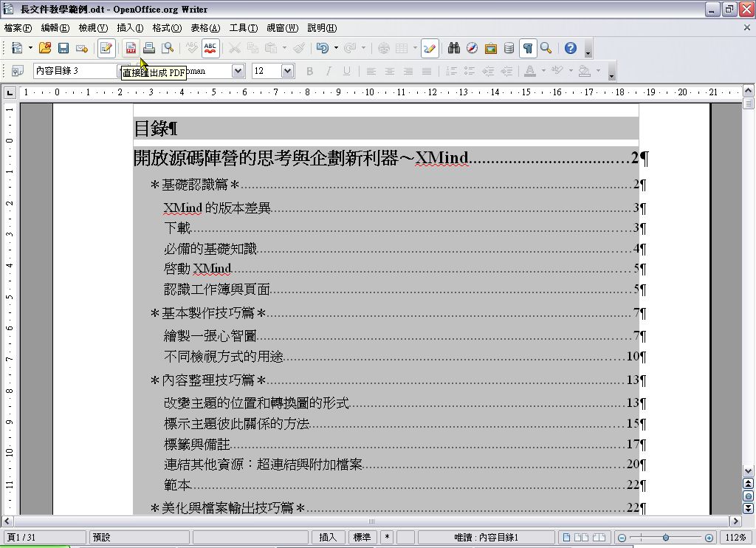Toggle the insert mode field 插入
Screen dimensions: 756x548
click(328, 538)
